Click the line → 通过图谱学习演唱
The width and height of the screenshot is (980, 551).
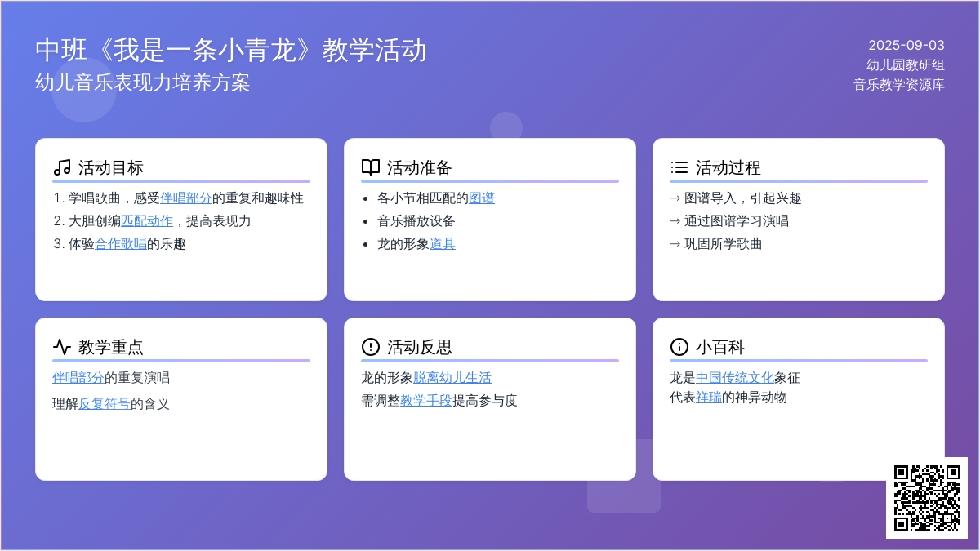[729, 221]
